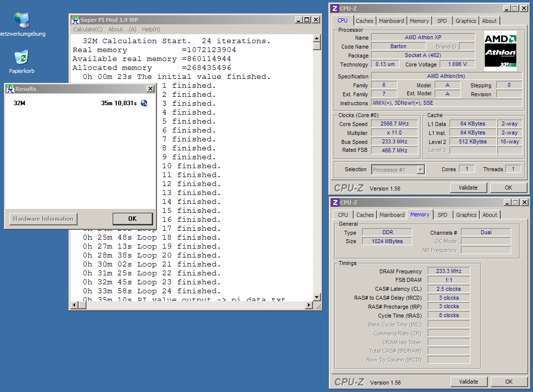Click the Super PI title bar icon
The image size is (533, 392).
click(x=75, y=20)
